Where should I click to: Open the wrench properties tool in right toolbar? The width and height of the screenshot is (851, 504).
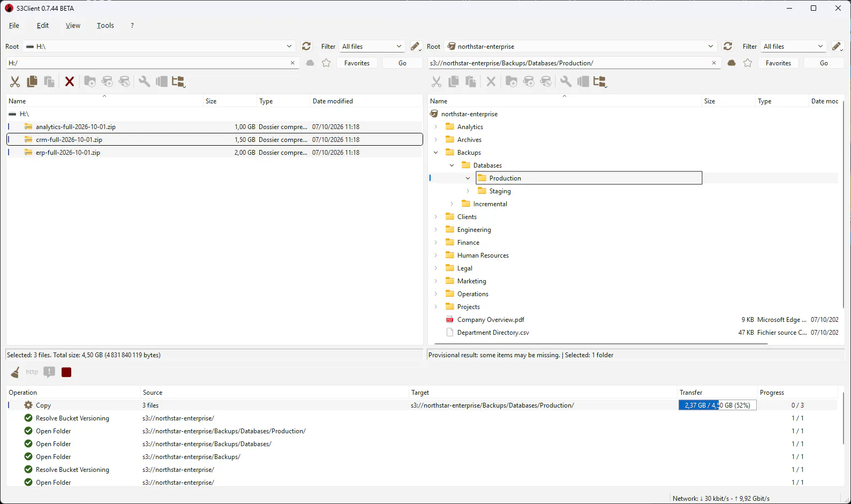pyautogui.click(x=566, y=81)
